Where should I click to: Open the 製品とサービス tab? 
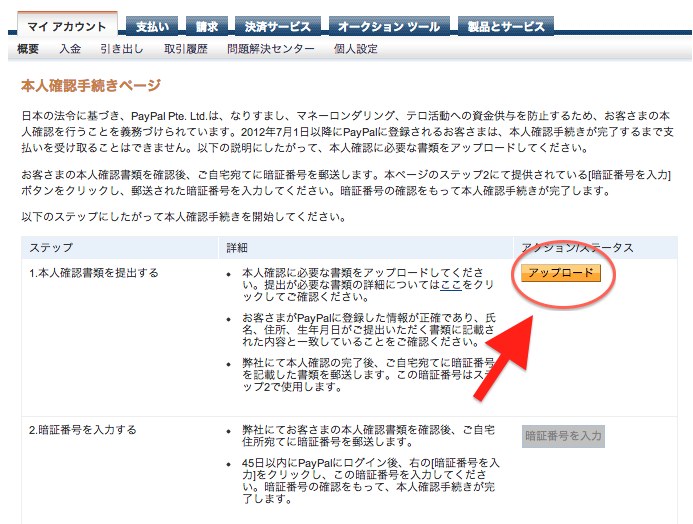506,26
